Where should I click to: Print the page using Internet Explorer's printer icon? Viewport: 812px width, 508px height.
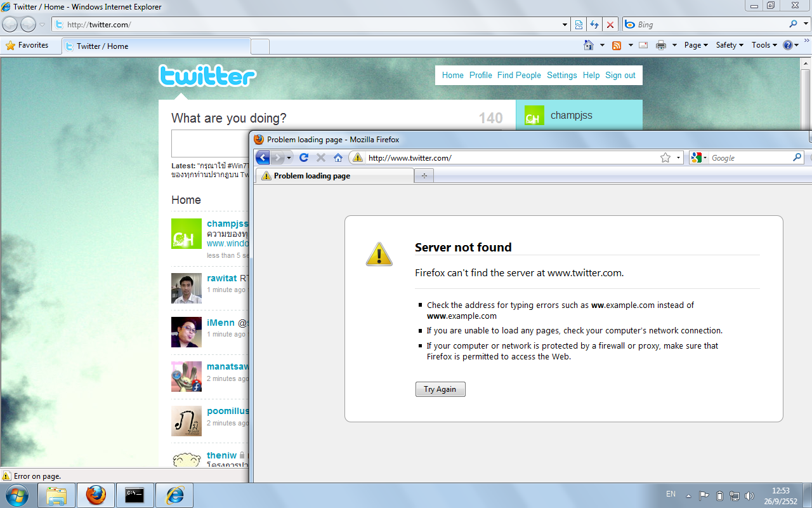(661, 45)
